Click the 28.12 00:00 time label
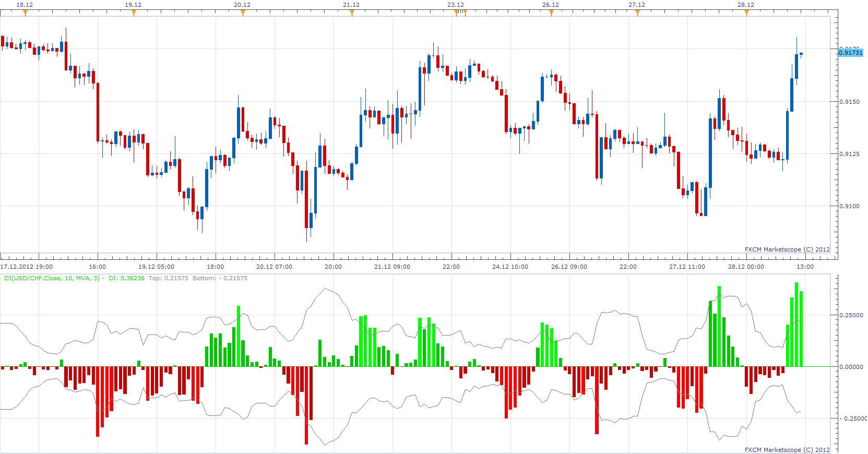 coord(746,267)
